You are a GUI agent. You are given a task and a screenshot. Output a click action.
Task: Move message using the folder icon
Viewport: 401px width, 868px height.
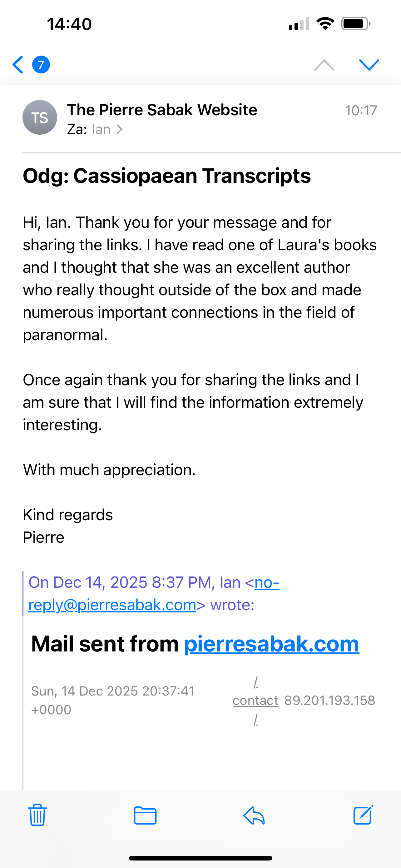coord(145,816)
